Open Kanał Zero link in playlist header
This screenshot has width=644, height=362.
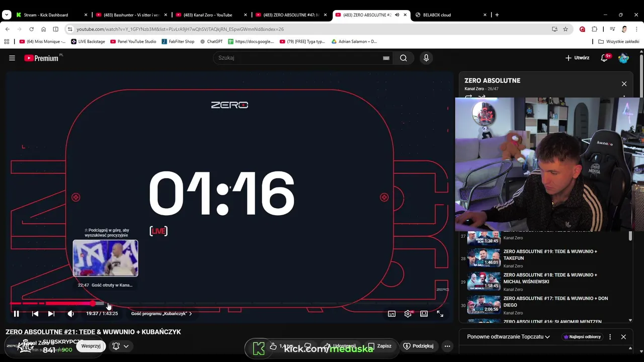pos(474,89)
